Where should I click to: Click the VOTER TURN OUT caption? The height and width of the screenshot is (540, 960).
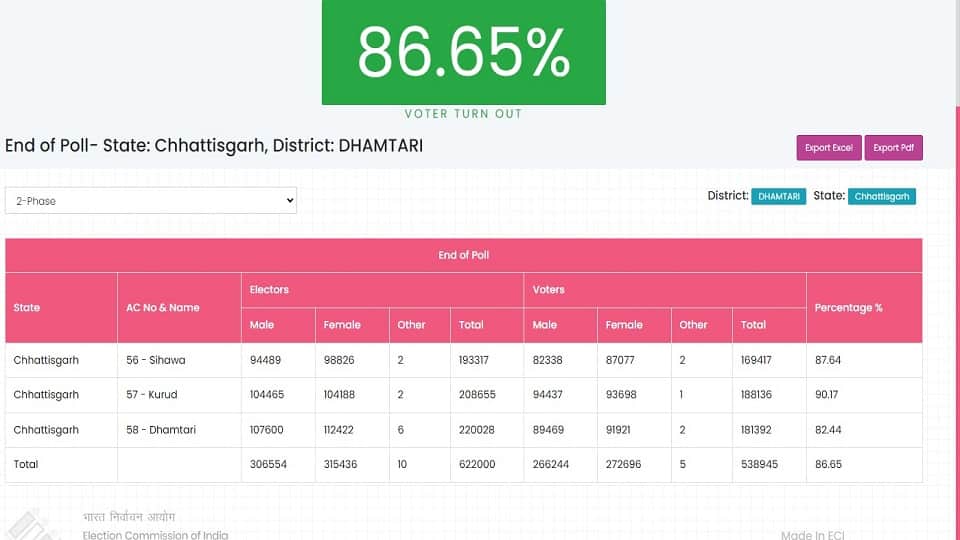click(463, 114)
